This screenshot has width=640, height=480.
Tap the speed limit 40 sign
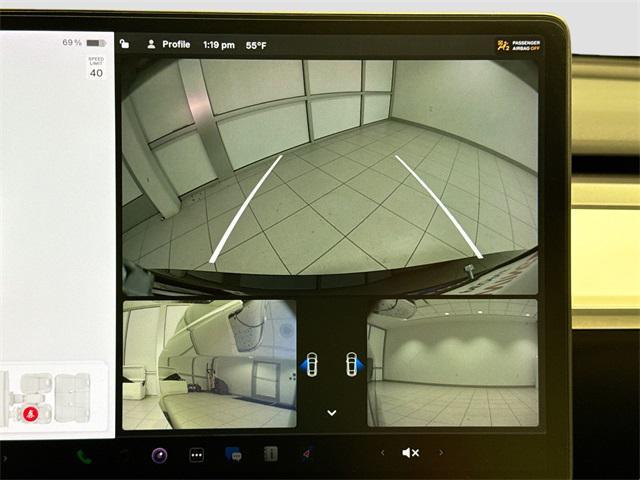96,68
